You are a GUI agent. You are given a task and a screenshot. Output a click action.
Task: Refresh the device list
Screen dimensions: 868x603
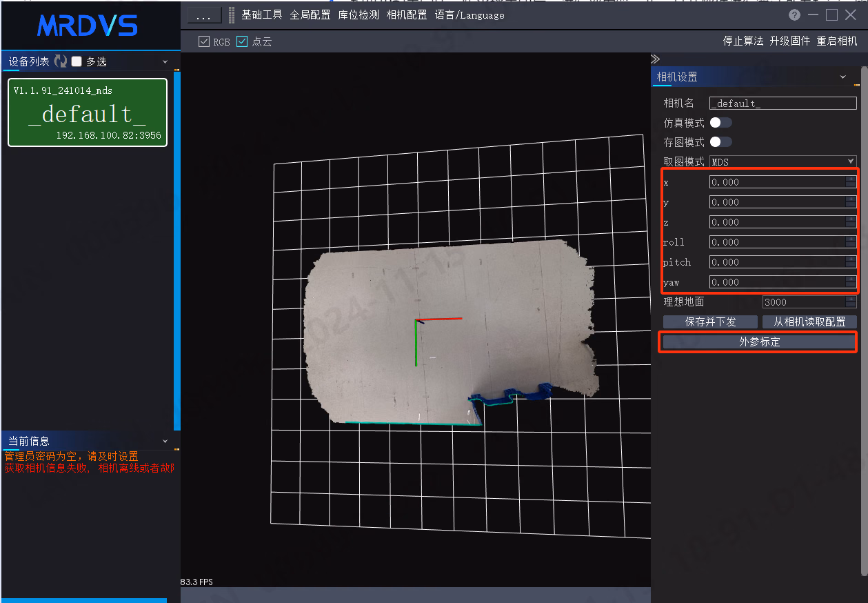pos(61,61)
